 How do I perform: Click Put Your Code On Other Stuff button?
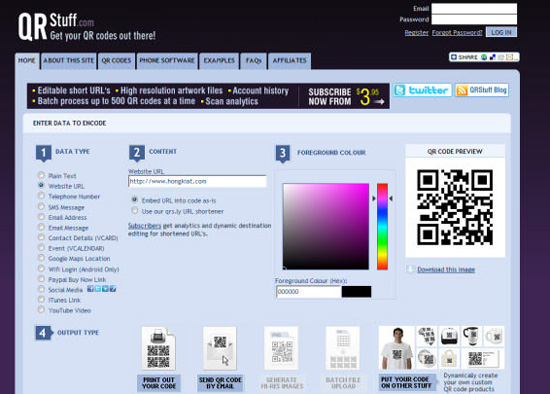[x=407, y=382]
